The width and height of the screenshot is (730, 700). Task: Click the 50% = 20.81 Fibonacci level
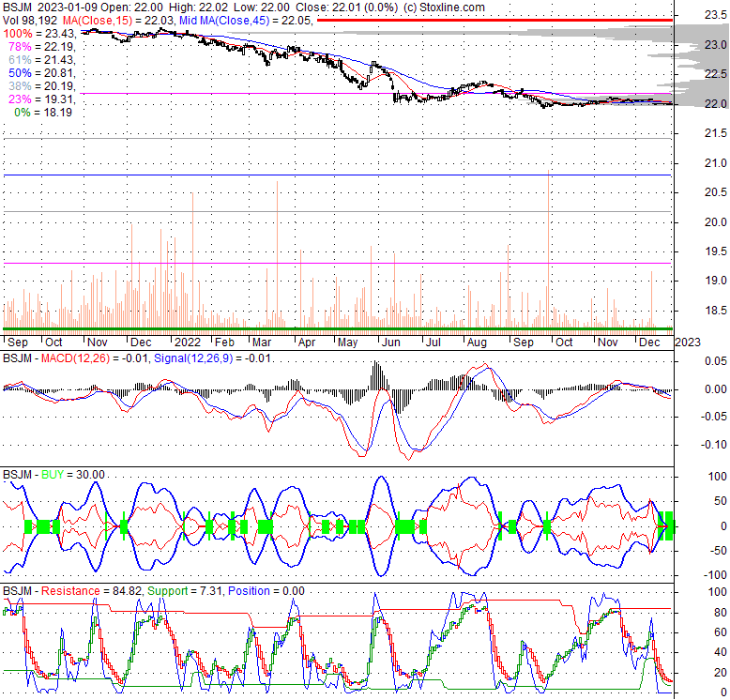(x=42, y=73)
